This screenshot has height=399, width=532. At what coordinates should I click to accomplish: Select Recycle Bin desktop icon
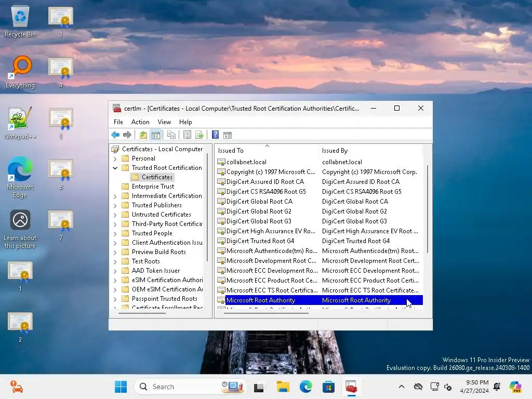click(x=20, y=22)
